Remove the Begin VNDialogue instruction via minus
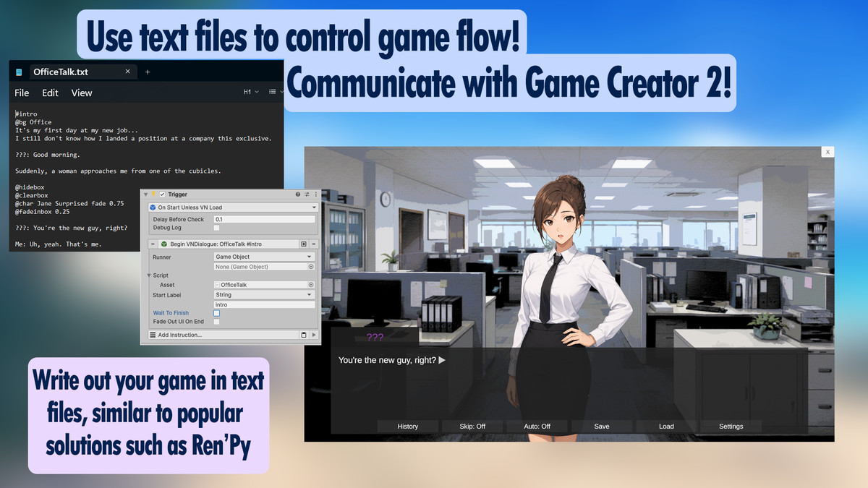868x488 pixels. tap(313, 244)
